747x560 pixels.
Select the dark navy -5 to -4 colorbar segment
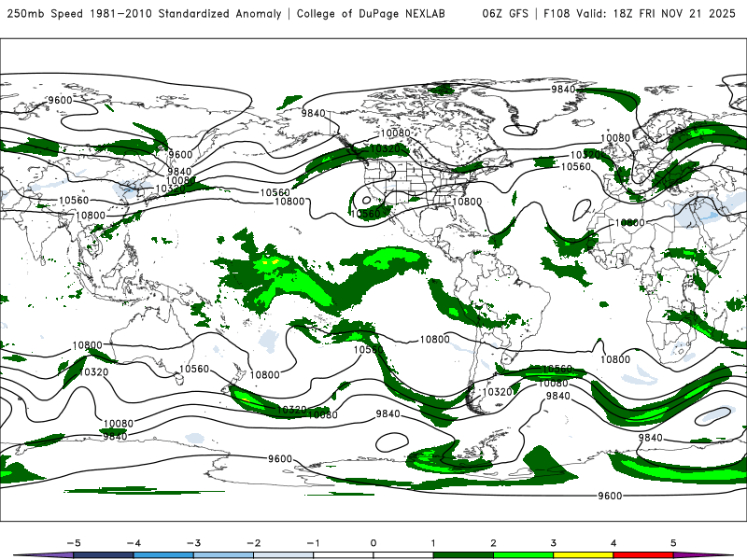point(104,555)
